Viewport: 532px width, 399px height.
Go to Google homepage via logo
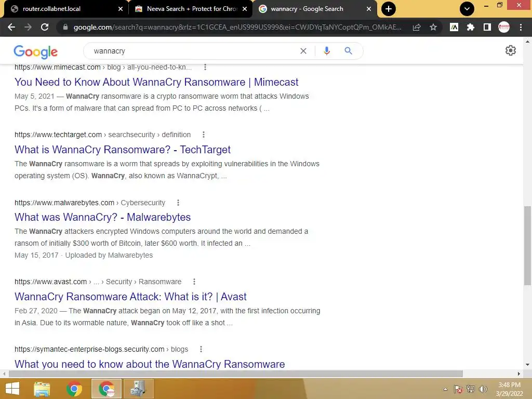coord(36,51)
